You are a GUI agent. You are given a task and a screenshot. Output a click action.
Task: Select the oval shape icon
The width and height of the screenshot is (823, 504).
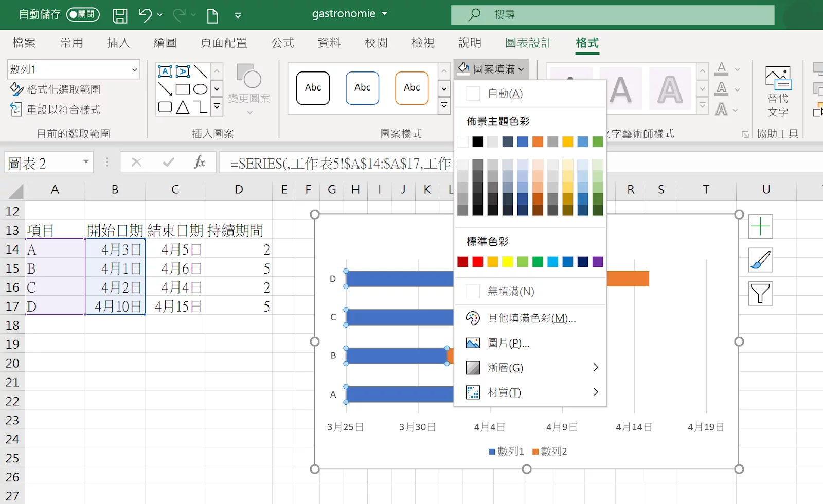point(200,89)
